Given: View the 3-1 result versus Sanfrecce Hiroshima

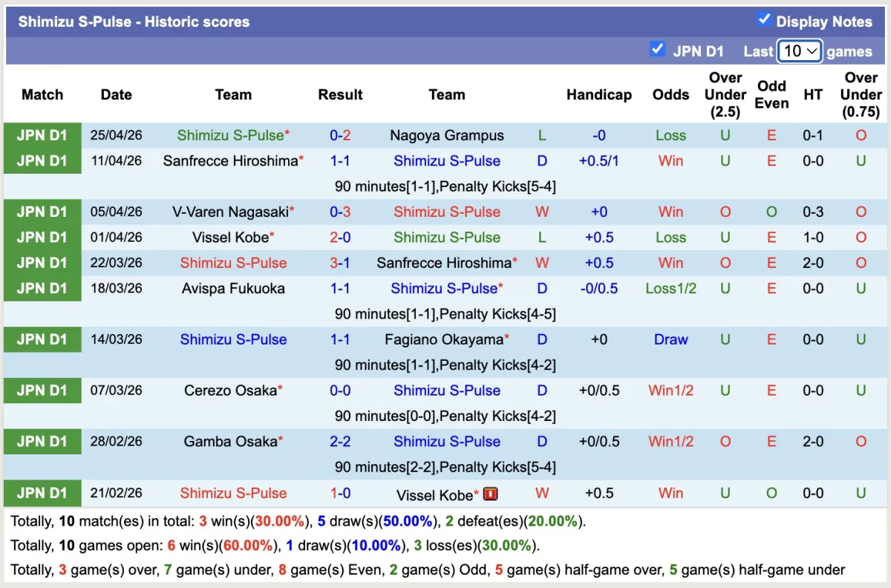Looking at the screenshot, I should click(x=340, y=263).
